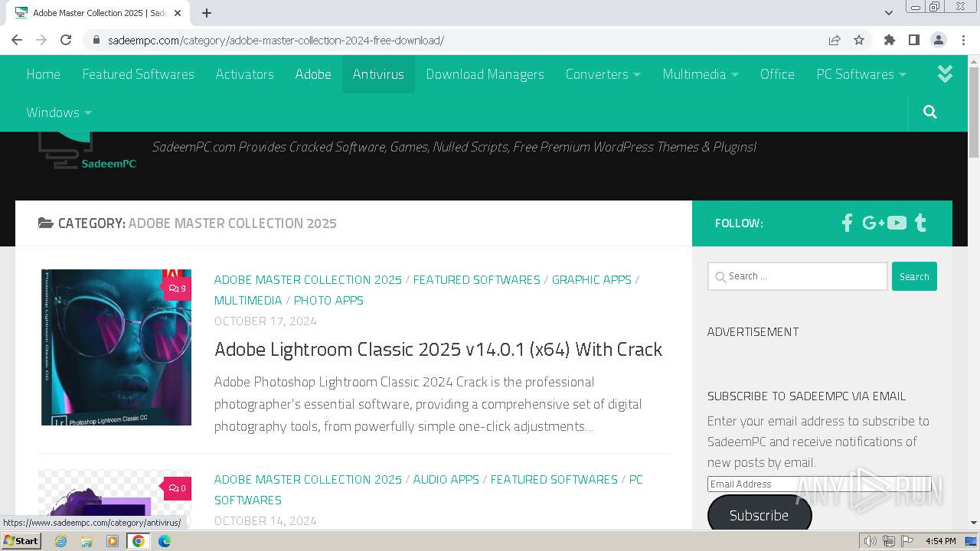Open Photo Apps category link
Screen dimensions: 980x551
pos(328,301)
